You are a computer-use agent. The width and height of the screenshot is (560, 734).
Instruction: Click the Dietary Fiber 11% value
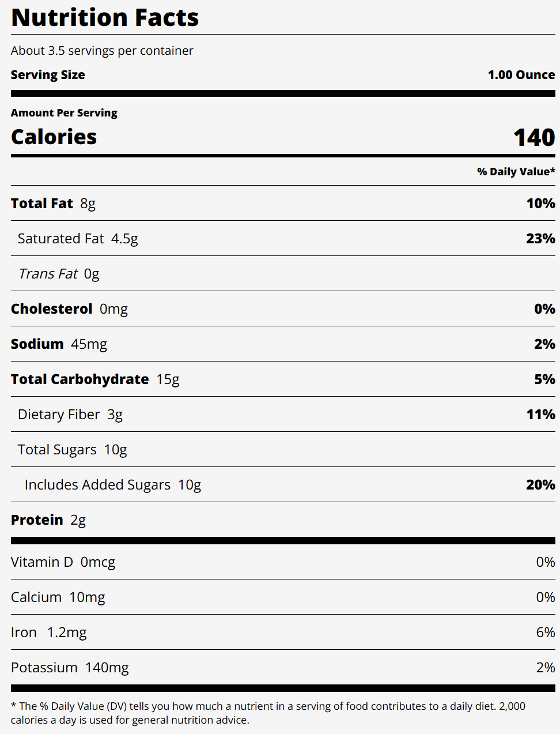tap(540, 415)
